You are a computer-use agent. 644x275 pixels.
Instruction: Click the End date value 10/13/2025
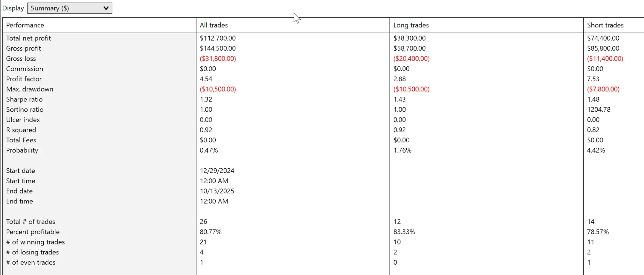217,191
